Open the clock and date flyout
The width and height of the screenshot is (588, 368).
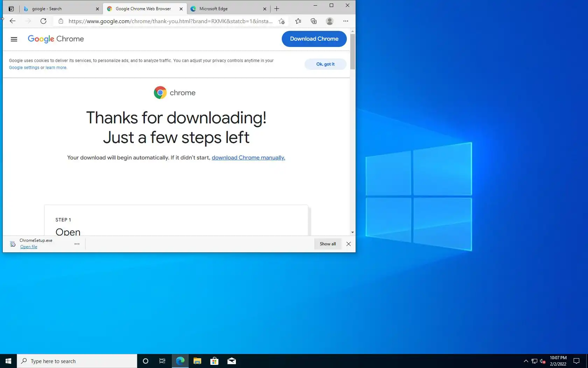pos(558,361)
